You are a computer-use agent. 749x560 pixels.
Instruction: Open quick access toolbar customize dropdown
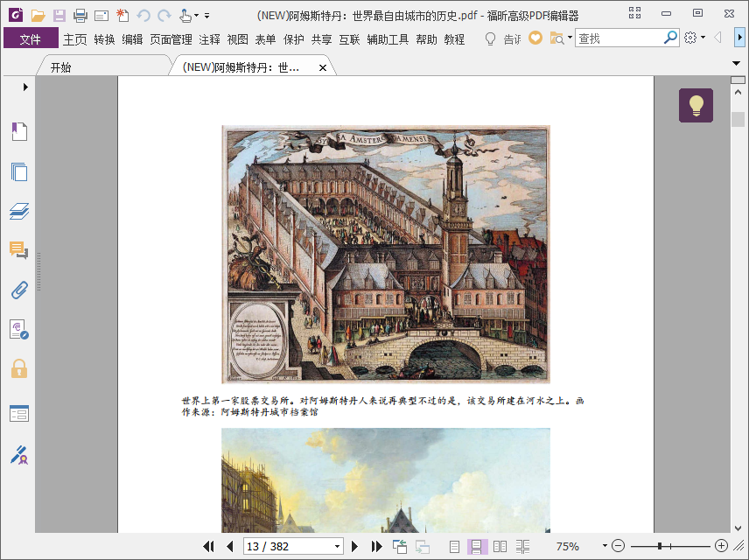pos(206,16)
